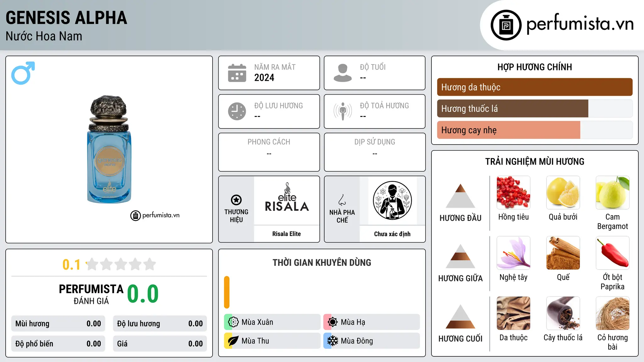Select the Mùa Hạ season row
Viewport: 644px width, 362px height.
click(372, 322)
